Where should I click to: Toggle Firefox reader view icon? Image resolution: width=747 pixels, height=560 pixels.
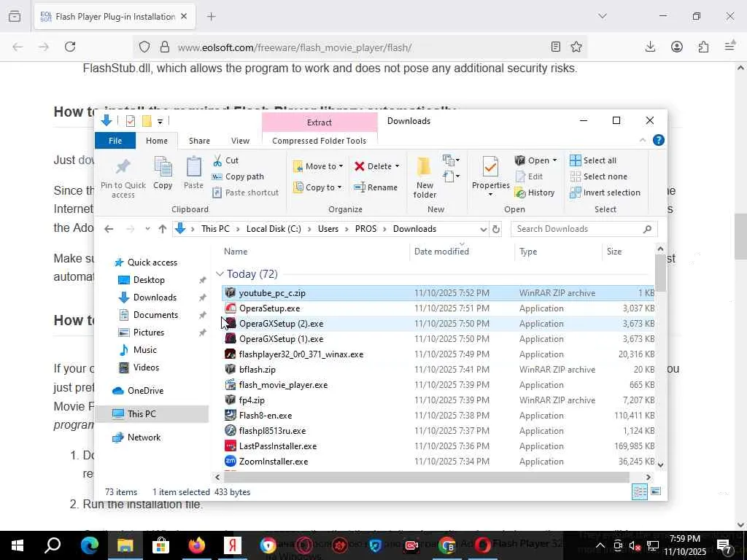tap(555, 47)
